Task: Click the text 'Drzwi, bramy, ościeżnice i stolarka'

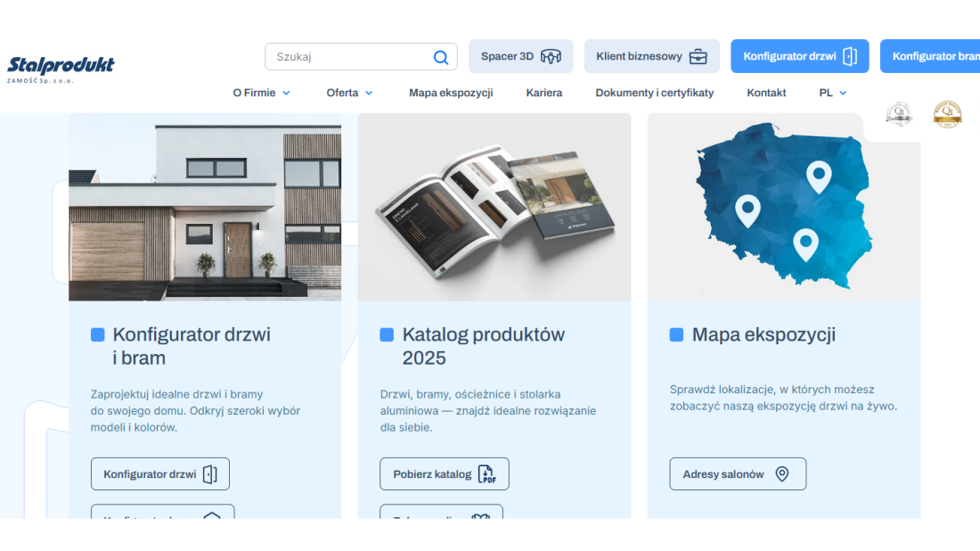Action: (470, 394)
